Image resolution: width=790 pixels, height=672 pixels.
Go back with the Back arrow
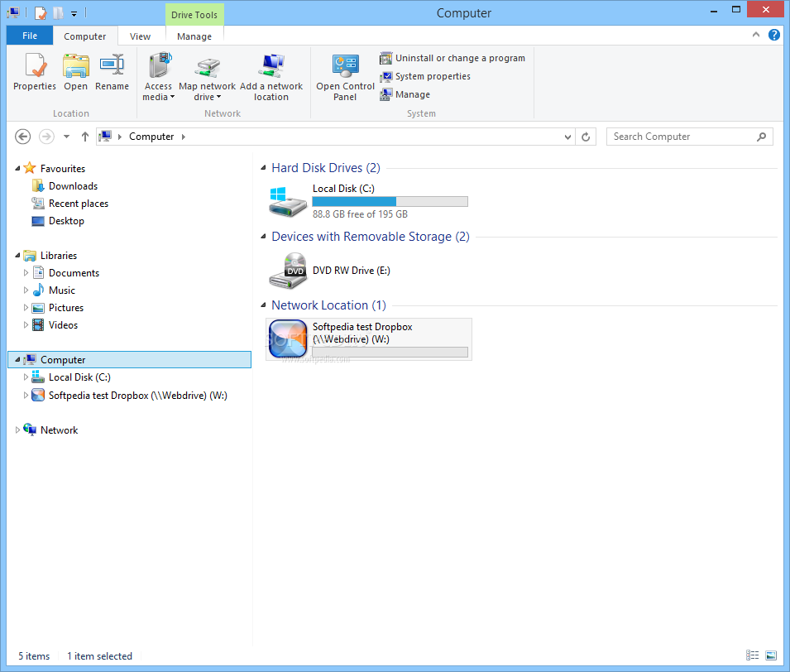pyautogui.click(x=22, y=137)
